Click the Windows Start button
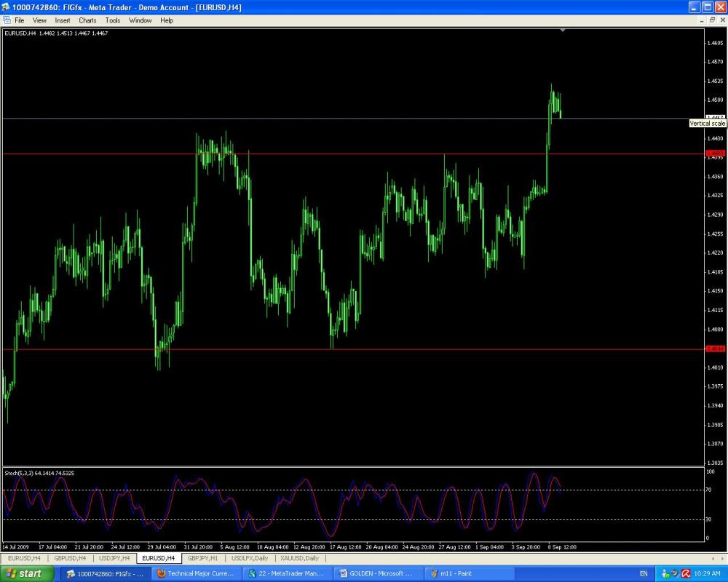Image resolution: width=728 pixels, height=582 pixels. pos(27,573)
